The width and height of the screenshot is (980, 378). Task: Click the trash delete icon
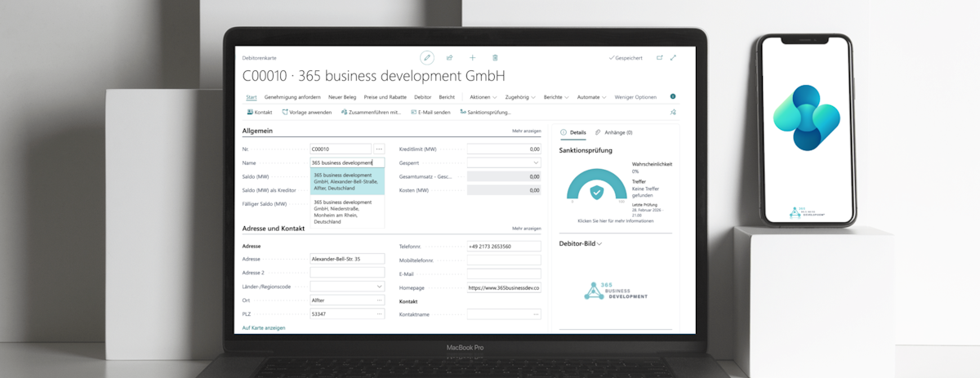(x=495, y=58)
